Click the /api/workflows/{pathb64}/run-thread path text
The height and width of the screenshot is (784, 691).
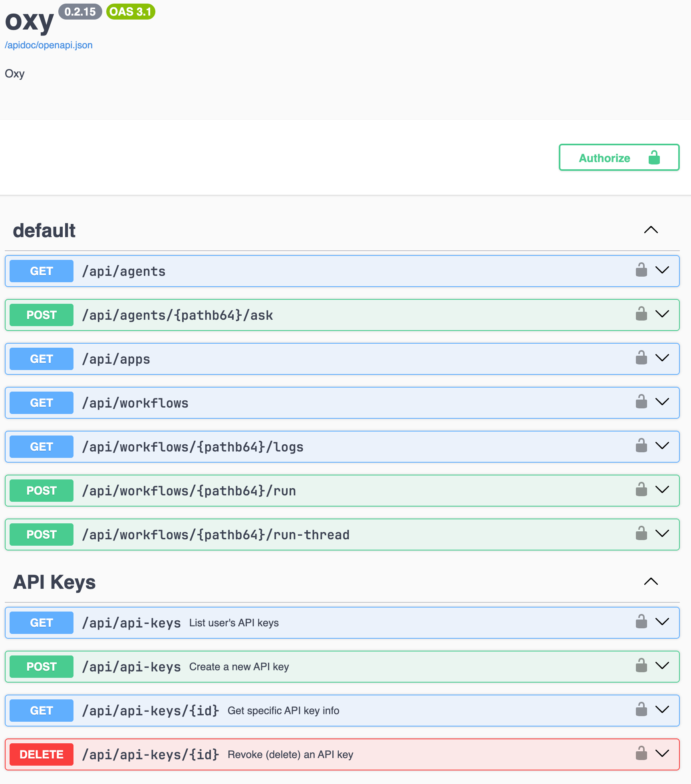click(x=216, y=535)
